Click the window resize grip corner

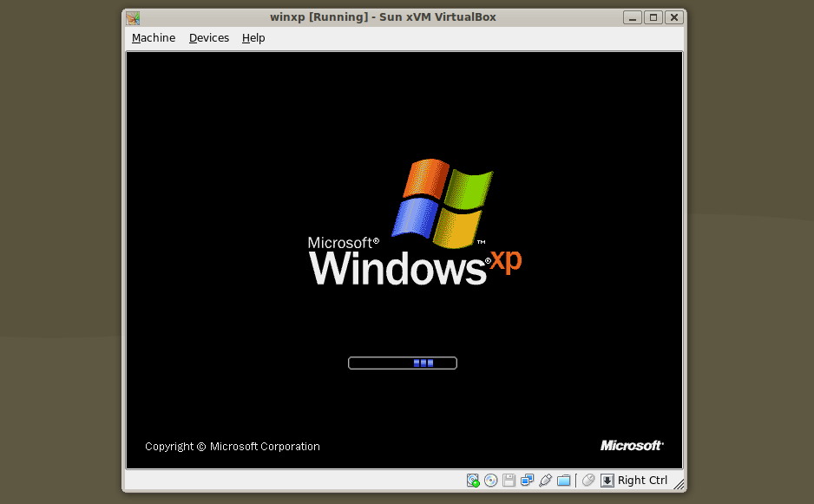(x=679, y=484)
